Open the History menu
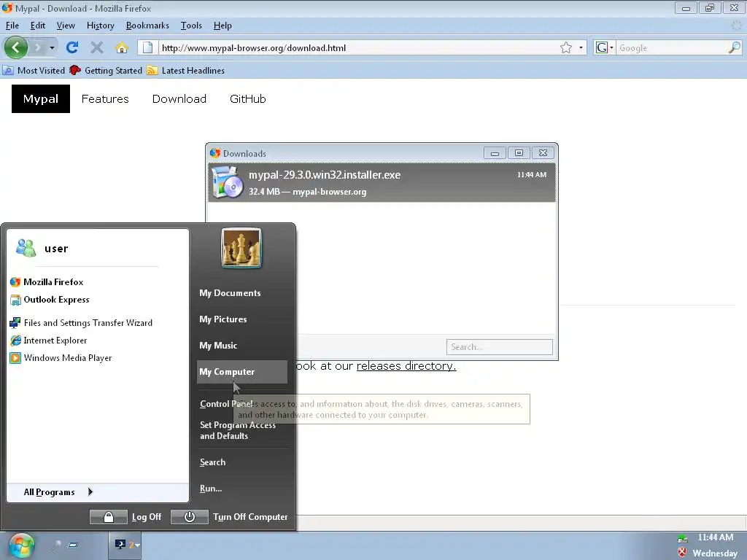747x560 pixels. [x=101, y=26]
